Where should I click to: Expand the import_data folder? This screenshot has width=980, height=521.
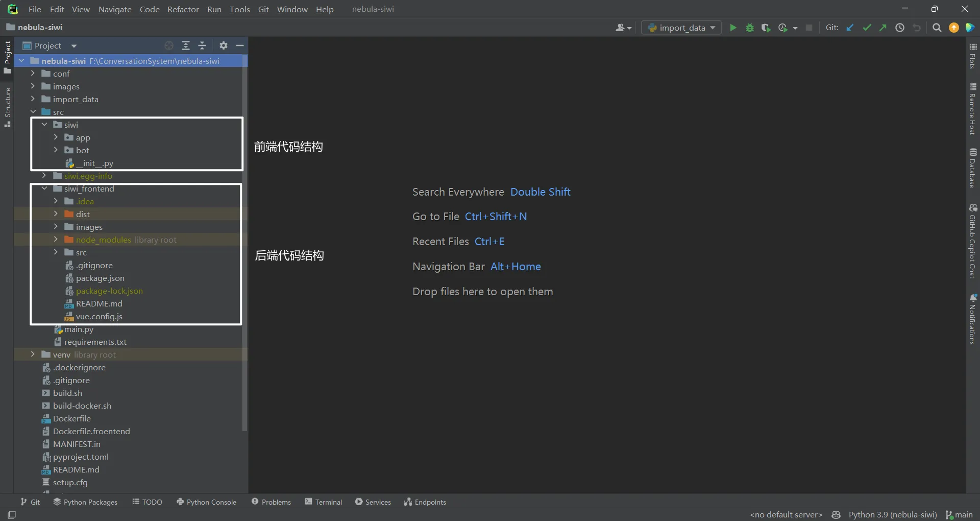click(33, 99)
